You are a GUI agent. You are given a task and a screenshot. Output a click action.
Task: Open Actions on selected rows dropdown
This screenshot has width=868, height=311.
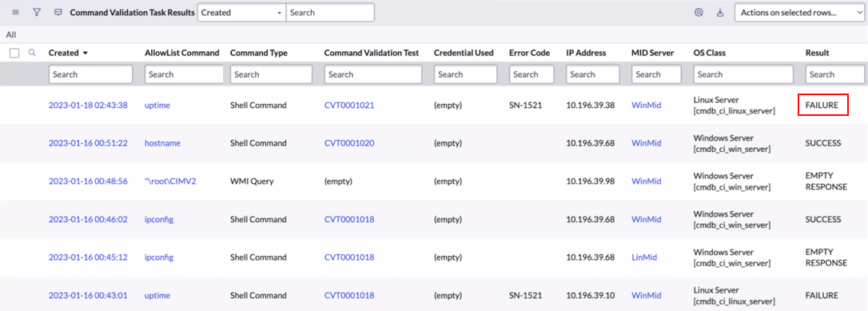(x=798, y=12)
